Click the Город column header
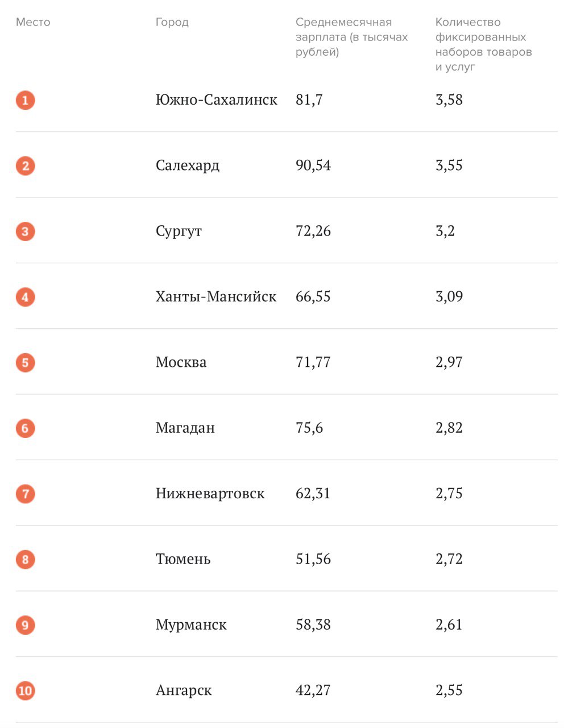Image resolution: width=564 pixels, height=728 pixels. click(172, 22)
